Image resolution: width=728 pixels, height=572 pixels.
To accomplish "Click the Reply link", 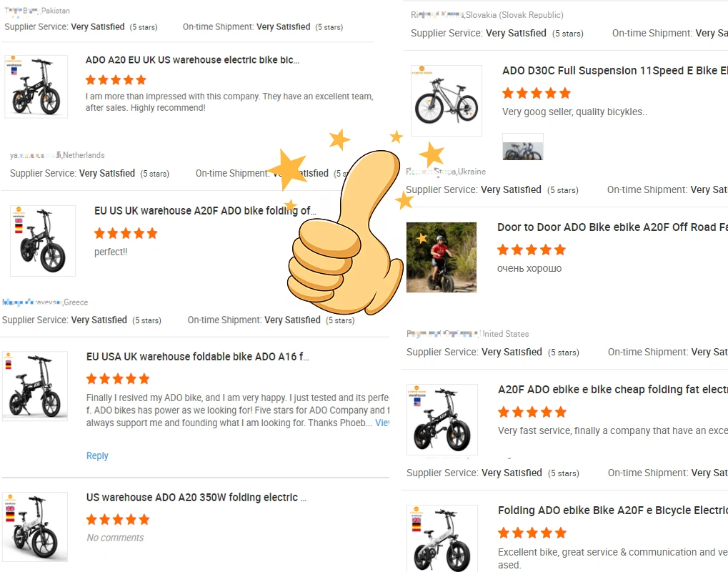I will tap(97, 455).
